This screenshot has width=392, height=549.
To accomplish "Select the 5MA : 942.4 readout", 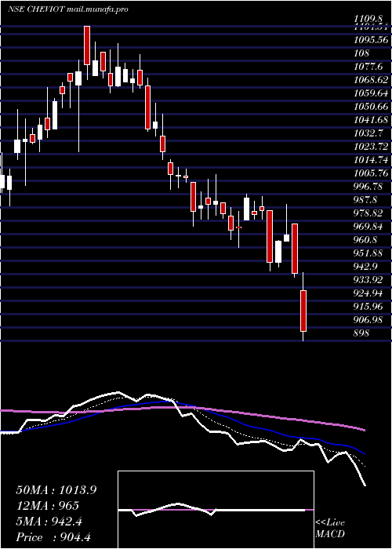I will (x=49, y=522).
